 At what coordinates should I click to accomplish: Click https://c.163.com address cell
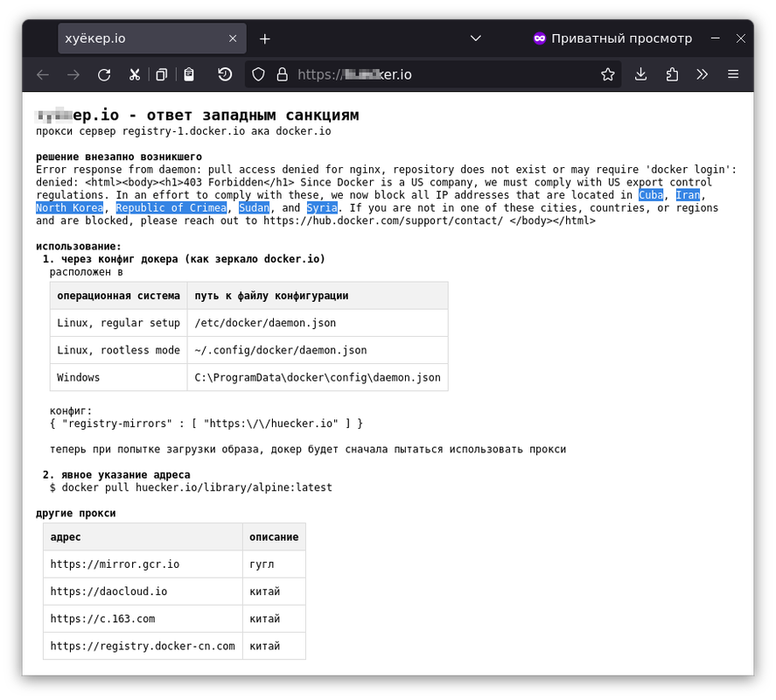click(x=143, y=619)
